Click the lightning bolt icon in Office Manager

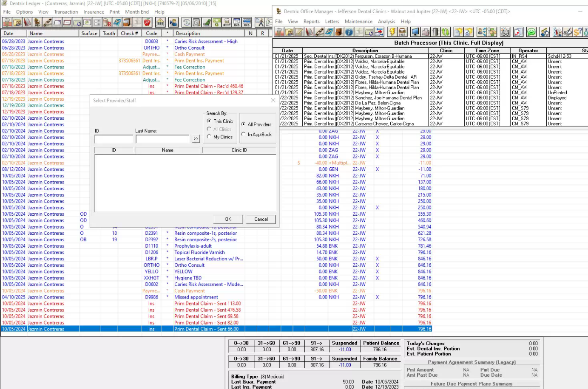pyautogui.click(x=392, y=32)
